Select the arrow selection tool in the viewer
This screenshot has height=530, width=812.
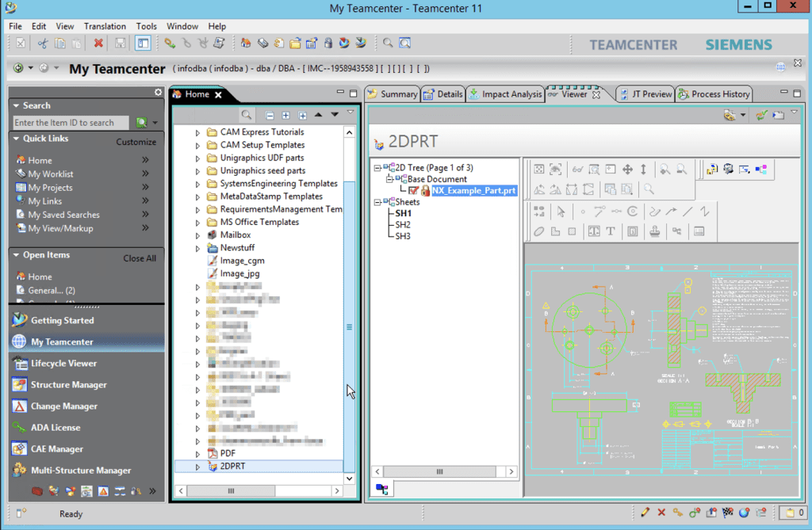[560, 211]
